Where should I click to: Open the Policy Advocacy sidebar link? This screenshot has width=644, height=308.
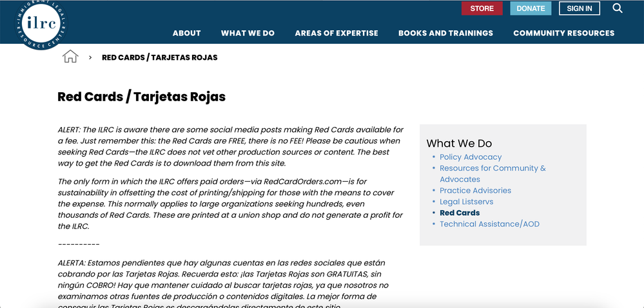pos(470,157)
